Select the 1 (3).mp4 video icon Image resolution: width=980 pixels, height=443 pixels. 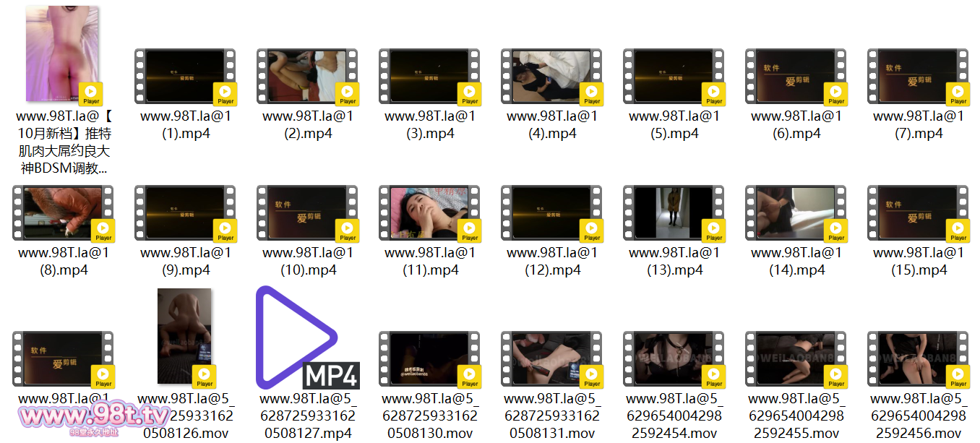429,76
